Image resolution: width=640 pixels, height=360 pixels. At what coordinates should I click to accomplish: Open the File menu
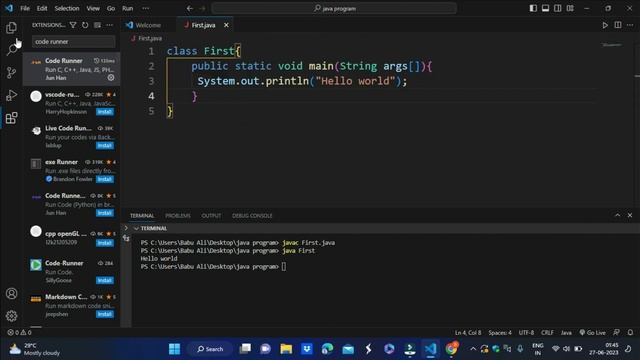tap(25, 8)
